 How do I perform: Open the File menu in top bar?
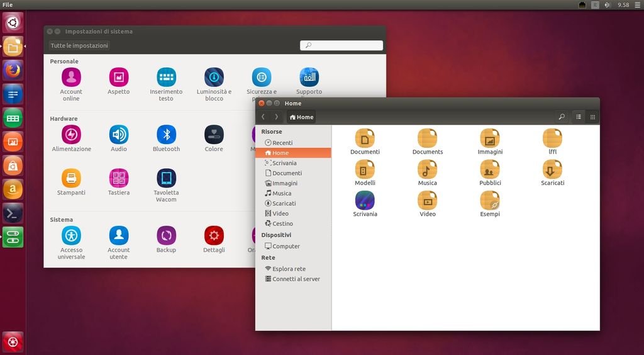coord(8,5)
